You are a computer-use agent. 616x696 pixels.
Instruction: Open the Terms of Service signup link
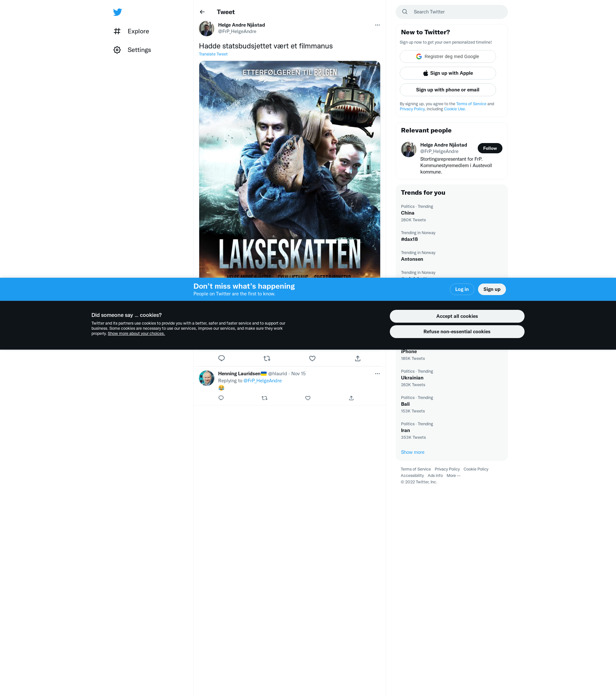tap(471, 104)
